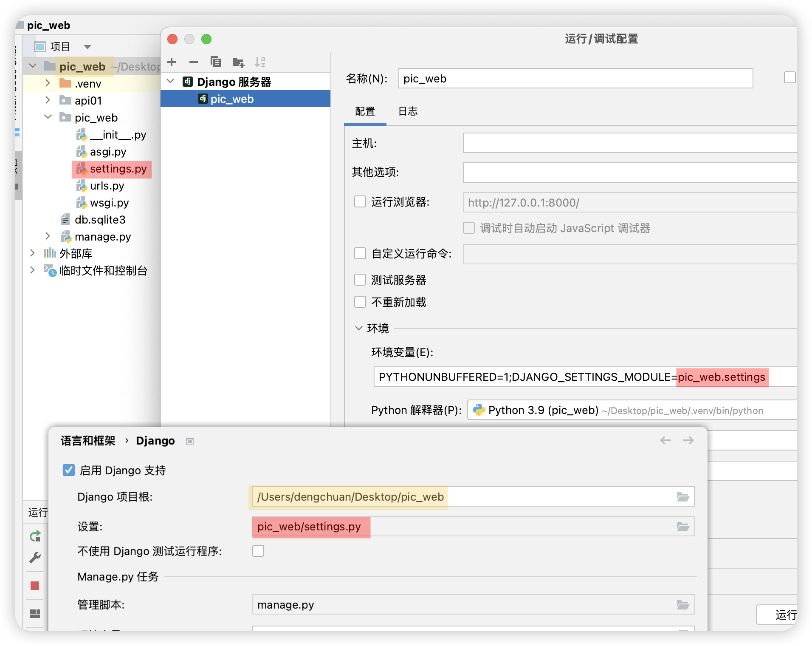Click the 名称 name input field
Screen dimensions: 812x646
point(575,79)
